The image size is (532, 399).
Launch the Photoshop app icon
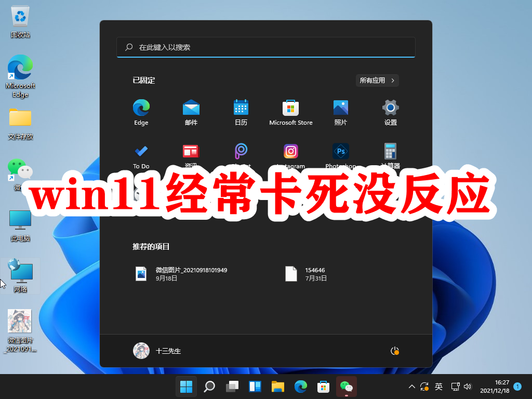(341, 151)
